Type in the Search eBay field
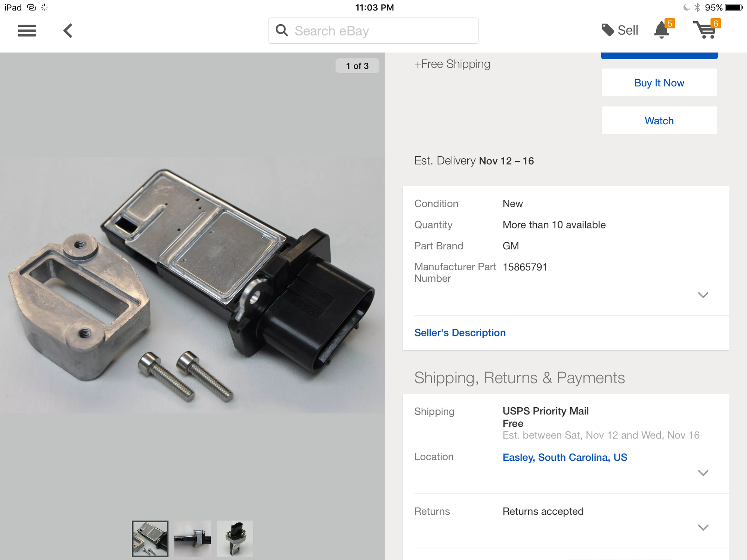The width and height of the screenshot is (747, 560). click(x=381, y=31)
